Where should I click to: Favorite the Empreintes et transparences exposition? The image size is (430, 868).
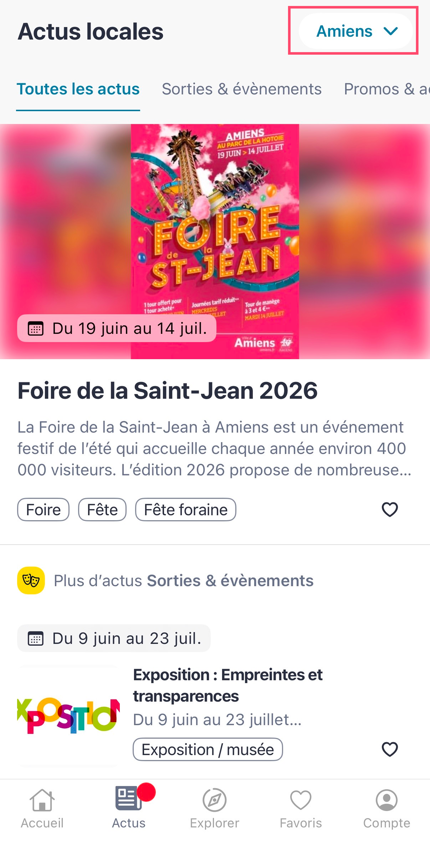pyautogui.click(x=390, y=749)
